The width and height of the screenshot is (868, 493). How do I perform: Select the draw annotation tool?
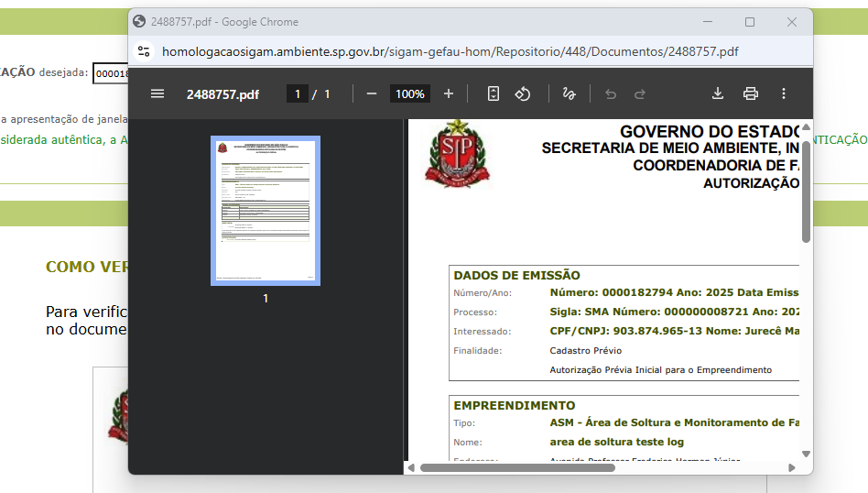click(569, 93)
